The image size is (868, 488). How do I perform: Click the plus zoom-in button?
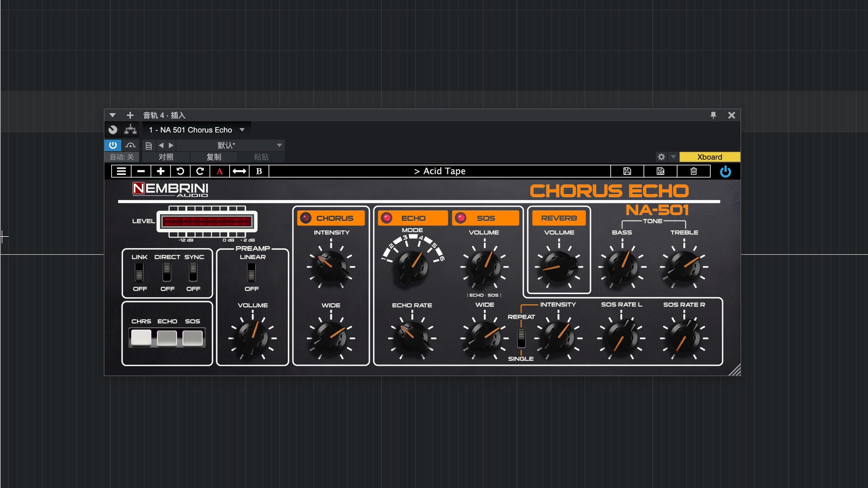(x=160, y=171)
